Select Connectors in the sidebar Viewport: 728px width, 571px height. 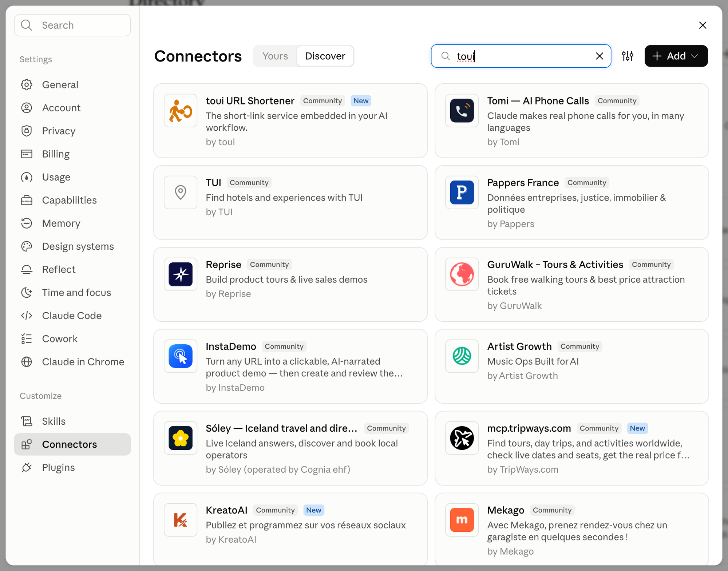click(72, 444)
